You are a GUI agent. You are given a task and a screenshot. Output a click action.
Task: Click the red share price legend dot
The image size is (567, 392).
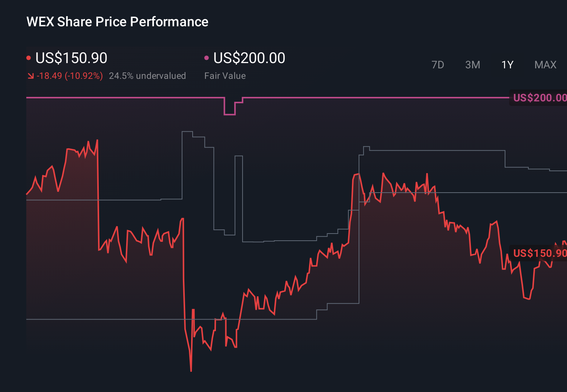click(28, 57)
